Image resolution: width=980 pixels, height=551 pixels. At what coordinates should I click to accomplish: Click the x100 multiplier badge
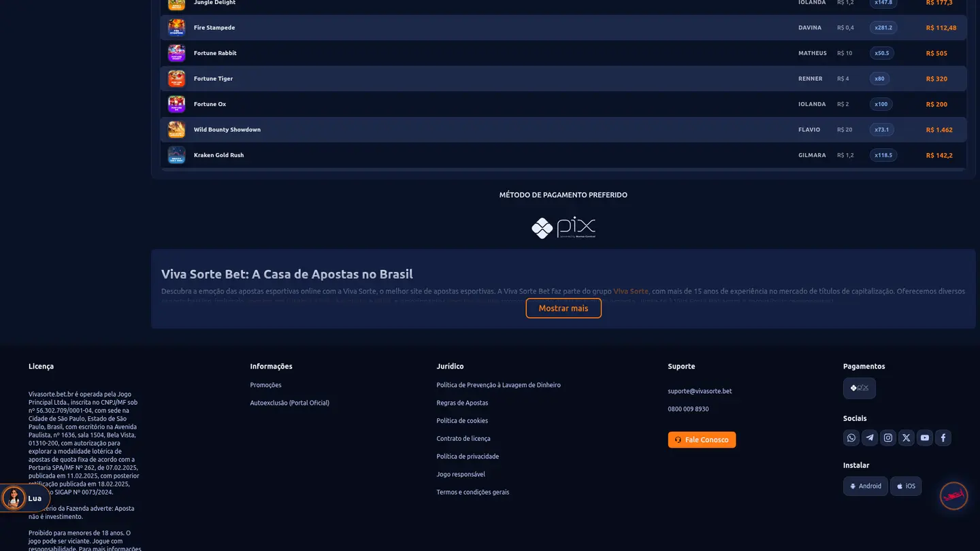coord(881,104)
